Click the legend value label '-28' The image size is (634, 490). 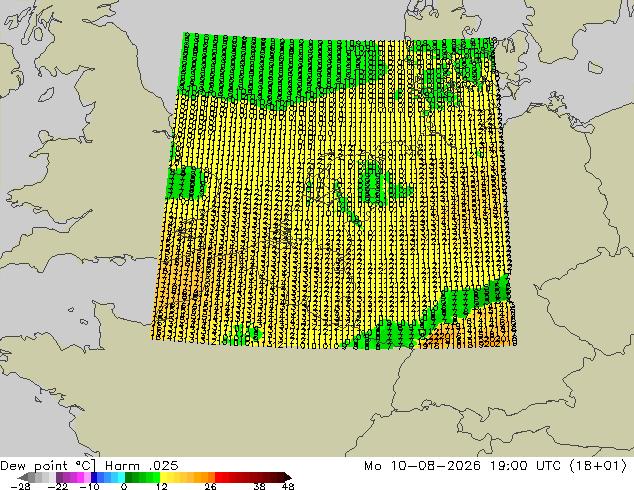(20, 486)
